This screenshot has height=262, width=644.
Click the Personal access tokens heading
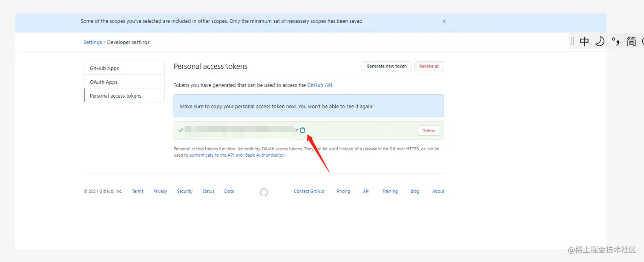point(210,66)
